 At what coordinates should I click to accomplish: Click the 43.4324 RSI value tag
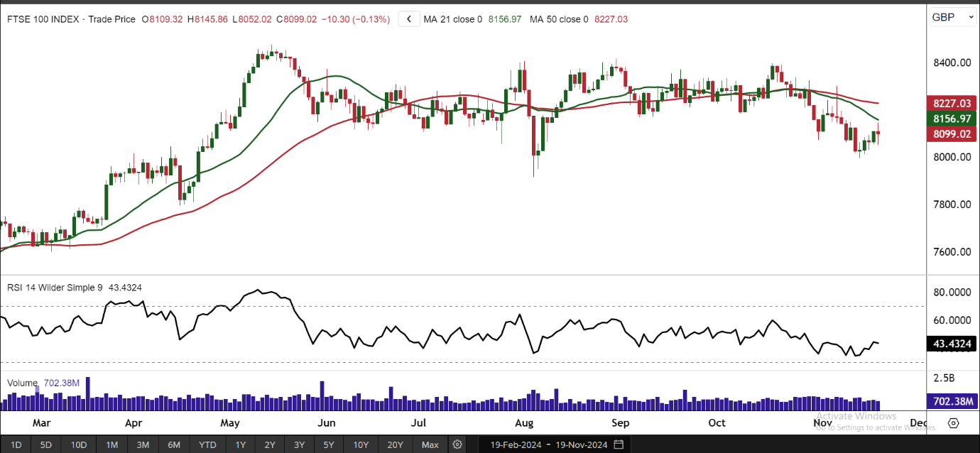[952, 344]
